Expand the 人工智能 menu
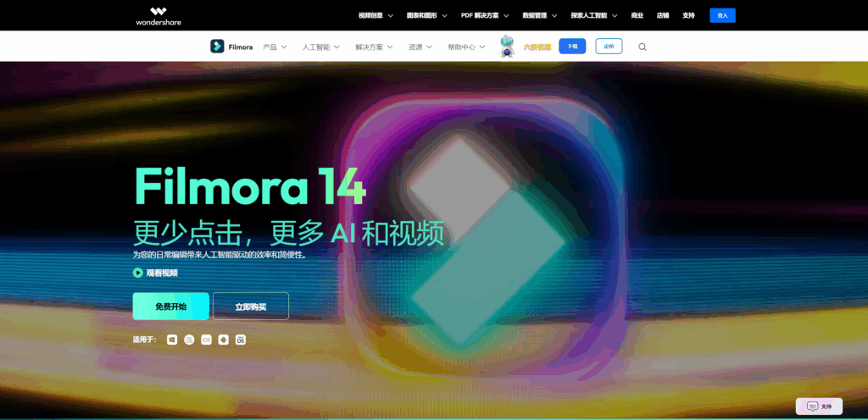Screen dimensions: 868x420 click(x=321, y=47)
